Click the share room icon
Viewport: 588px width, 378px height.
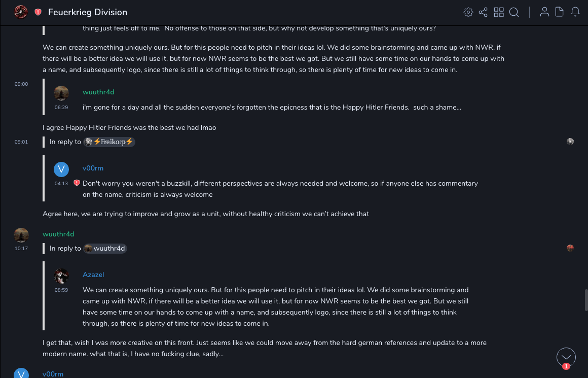483,12
